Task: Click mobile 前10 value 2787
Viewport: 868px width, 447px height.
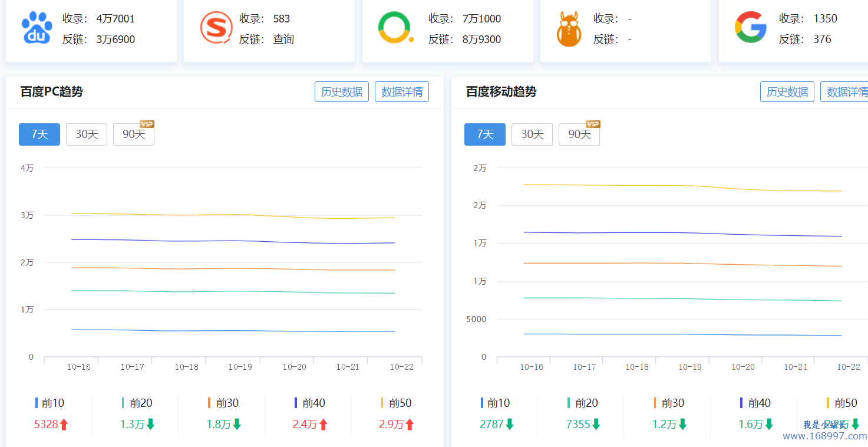Action: point(492,424)
